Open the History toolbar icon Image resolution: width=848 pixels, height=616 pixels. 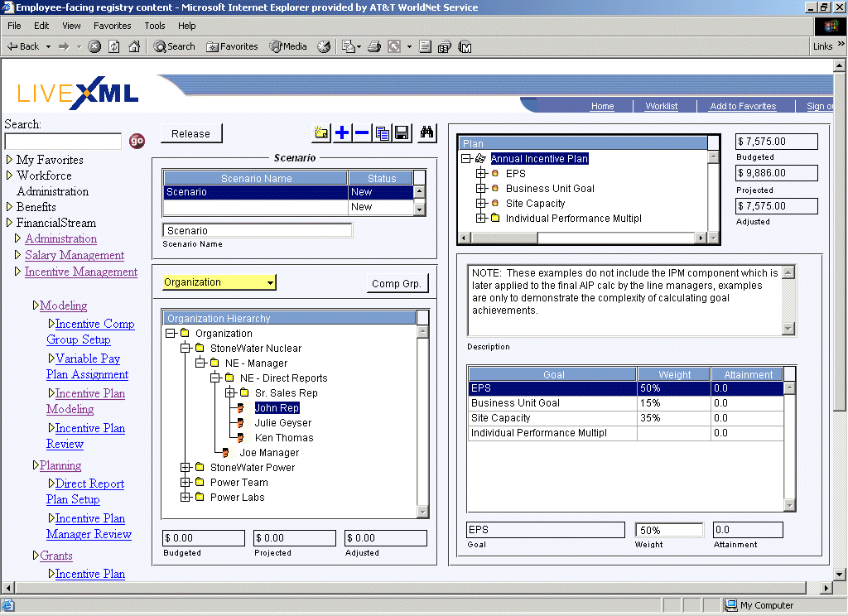pyautogui.click(x=324, y=46)
